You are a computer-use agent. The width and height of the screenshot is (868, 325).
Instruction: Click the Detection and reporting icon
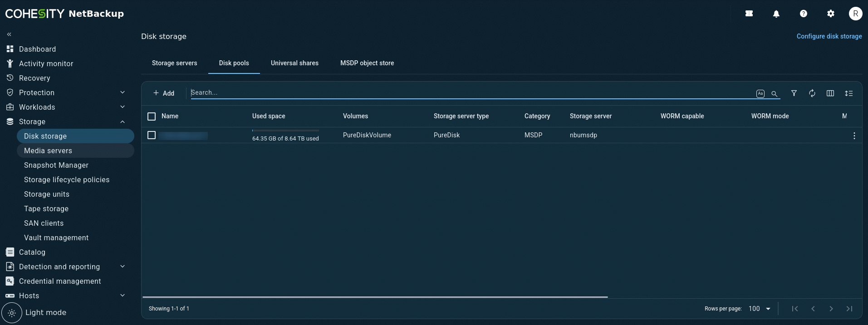coord(10,267)
